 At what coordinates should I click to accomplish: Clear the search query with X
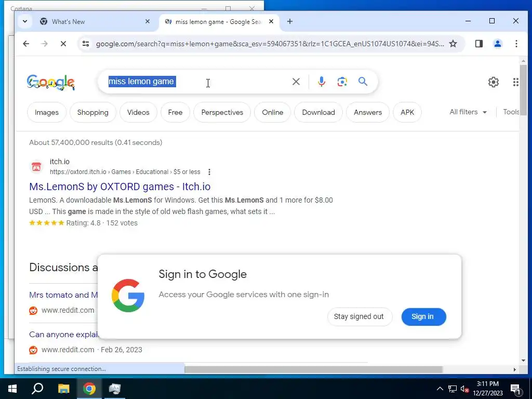click(x=296, y=82)
